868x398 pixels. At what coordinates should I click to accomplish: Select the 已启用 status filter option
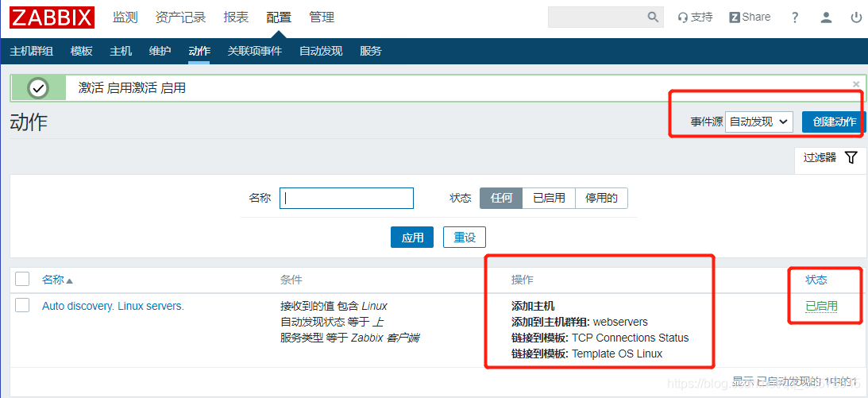549,198
